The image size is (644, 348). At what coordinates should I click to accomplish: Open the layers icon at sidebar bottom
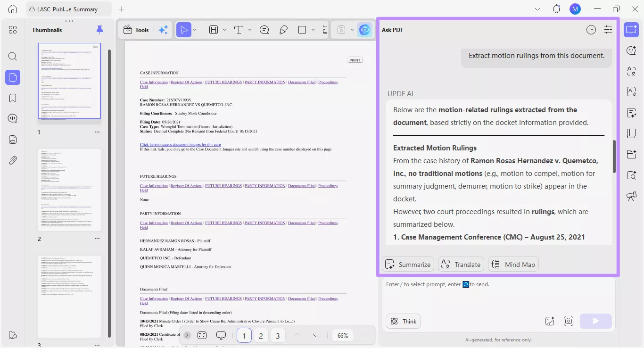pos(13,335)
